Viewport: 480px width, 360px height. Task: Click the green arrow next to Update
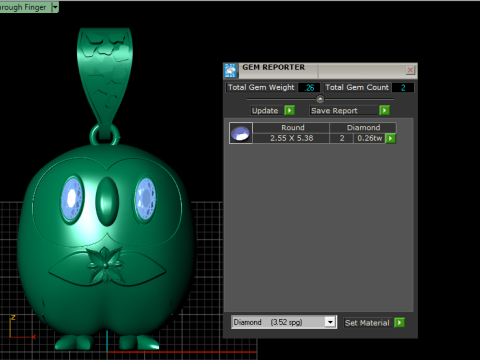click(289, 110)
